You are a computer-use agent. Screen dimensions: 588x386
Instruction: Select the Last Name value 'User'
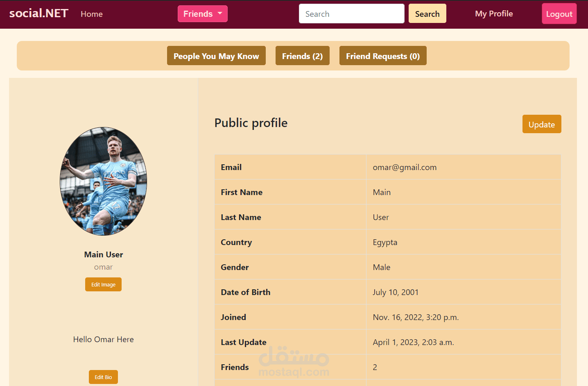(x=381, y=217)
